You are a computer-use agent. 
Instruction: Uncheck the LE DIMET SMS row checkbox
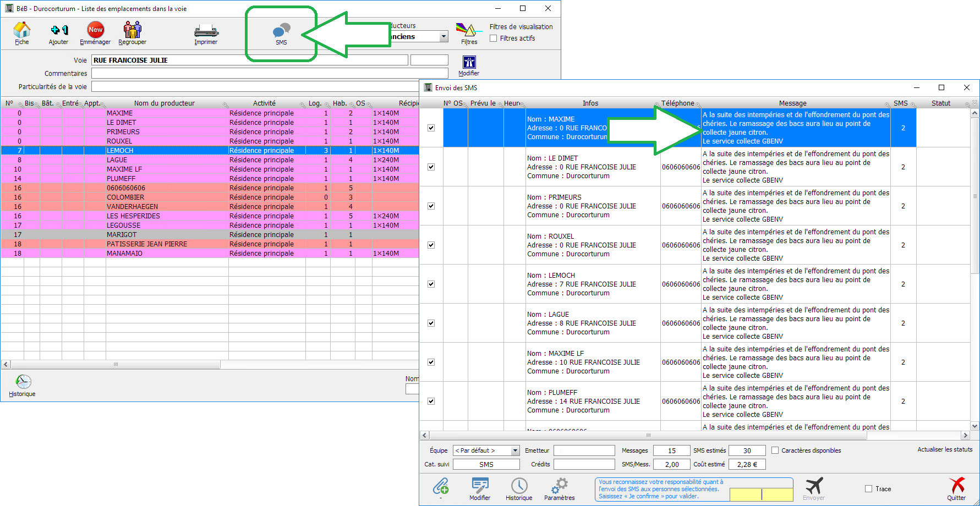(x=431, y=167)
